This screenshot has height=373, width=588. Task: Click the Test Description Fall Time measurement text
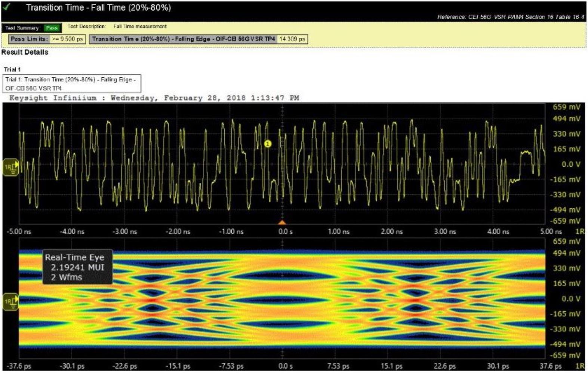[140, 27]
